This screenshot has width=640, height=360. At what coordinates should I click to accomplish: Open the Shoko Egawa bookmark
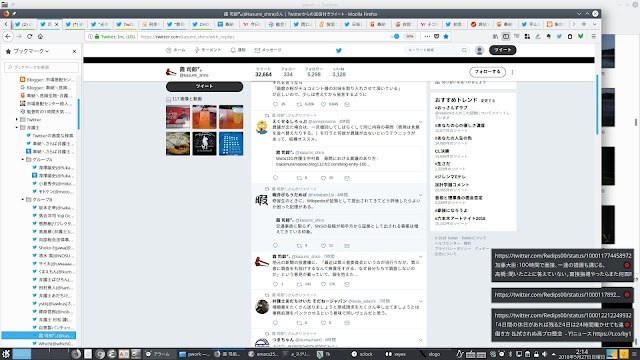tap(53, 247)
